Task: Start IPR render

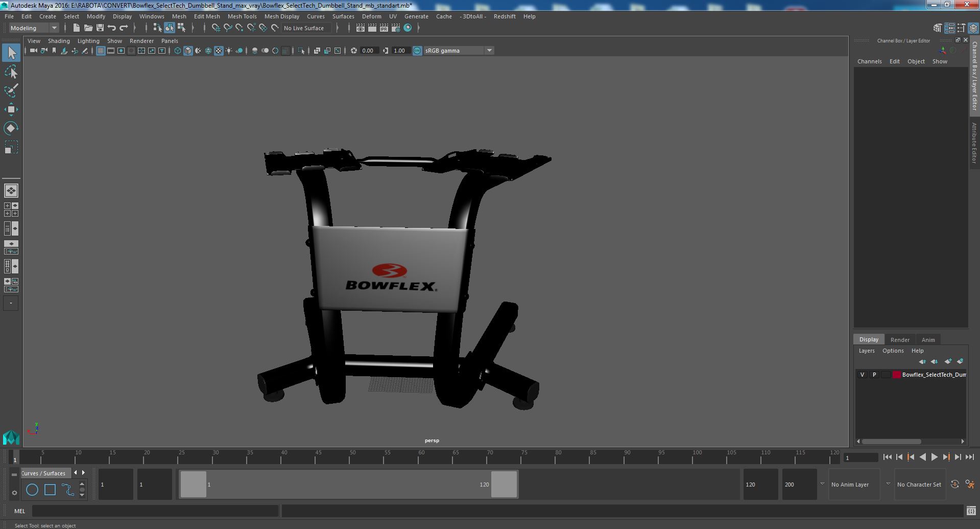Action: pos(384,28)
